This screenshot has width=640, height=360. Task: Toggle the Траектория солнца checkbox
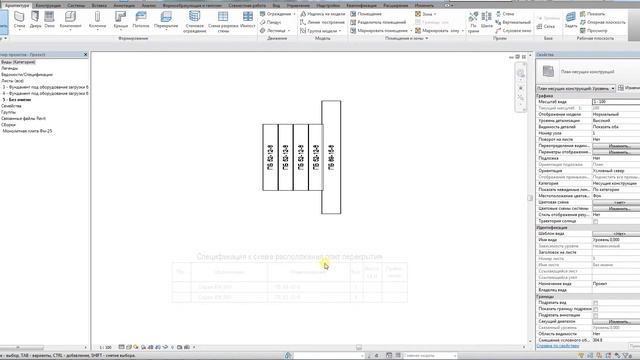coord(596,222)
